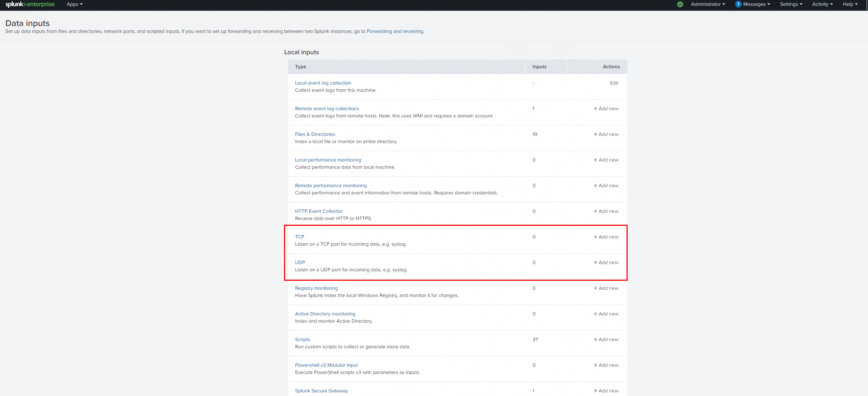Open the Messages dropdown
The width and height of the screenshot is (868, 396).
coord(756,4)
